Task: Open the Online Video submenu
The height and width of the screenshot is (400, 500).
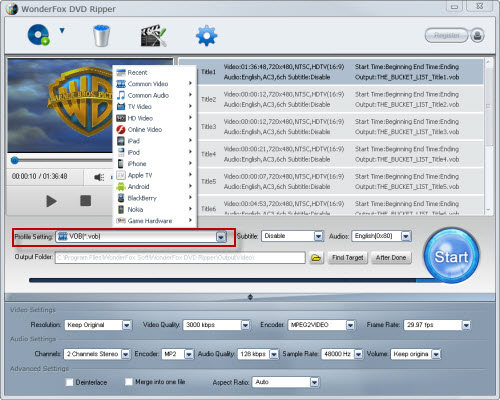Action: point(155,129)
